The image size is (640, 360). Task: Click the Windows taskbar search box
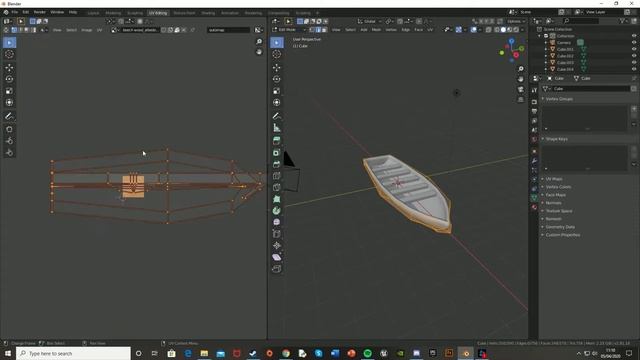tap(73, 353)
